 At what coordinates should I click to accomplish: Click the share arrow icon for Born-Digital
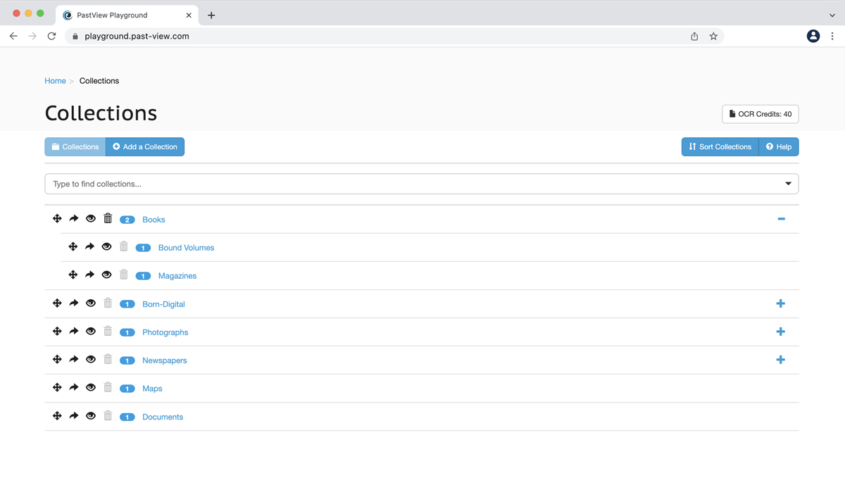point(74,303)
